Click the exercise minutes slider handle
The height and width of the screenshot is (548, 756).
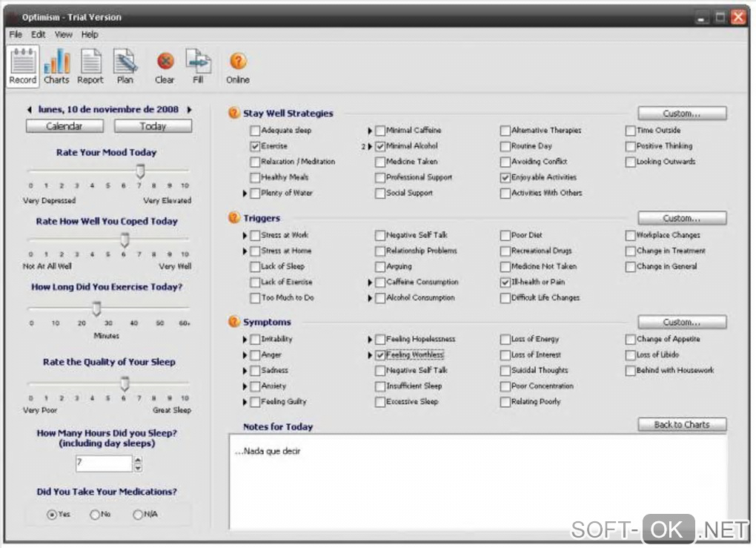pyautogui.click(x=97, y=308)
